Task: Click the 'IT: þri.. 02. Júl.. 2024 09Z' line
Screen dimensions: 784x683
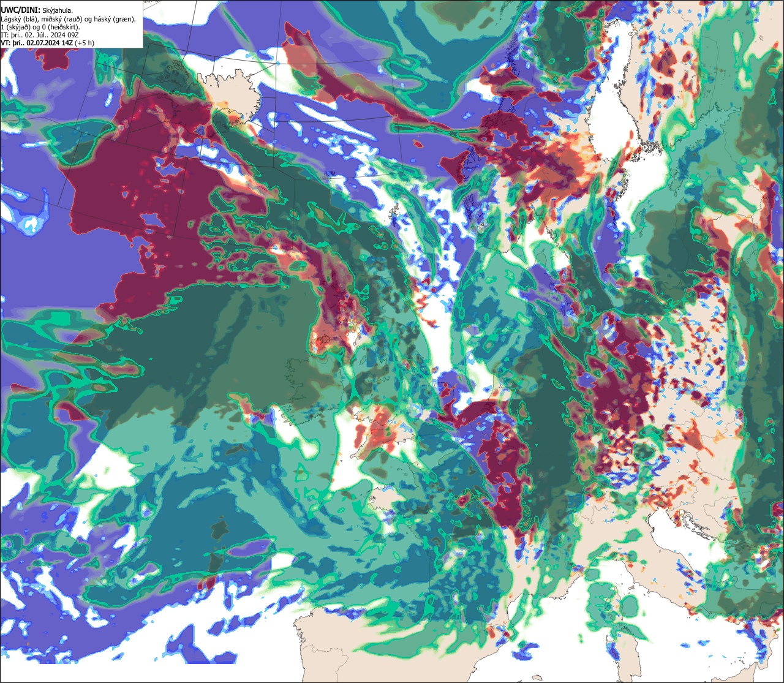Action: pyautogui.click(x=39, y=35)
